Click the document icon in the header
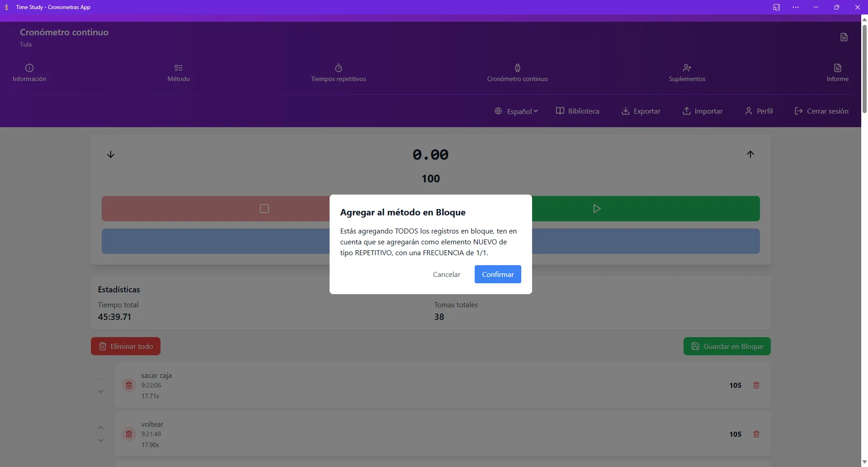868x467 pixels. click(844, 37)
